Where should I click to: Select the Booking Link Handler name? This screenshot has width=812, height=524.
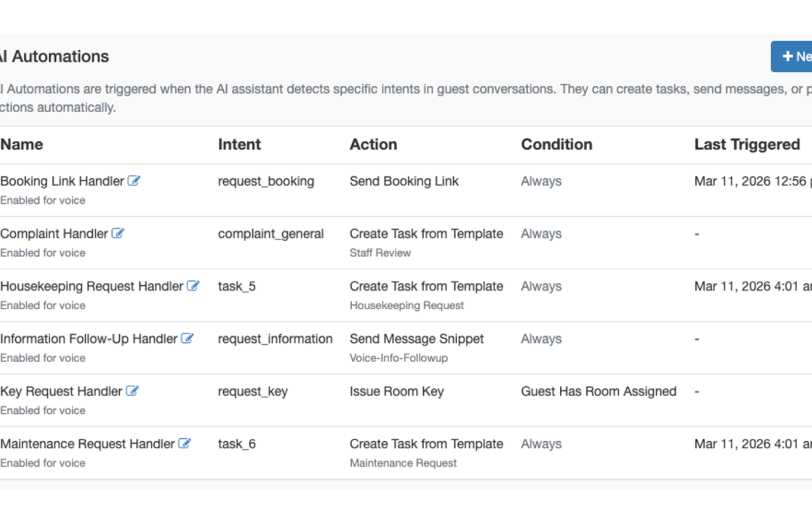click(62, 181)
